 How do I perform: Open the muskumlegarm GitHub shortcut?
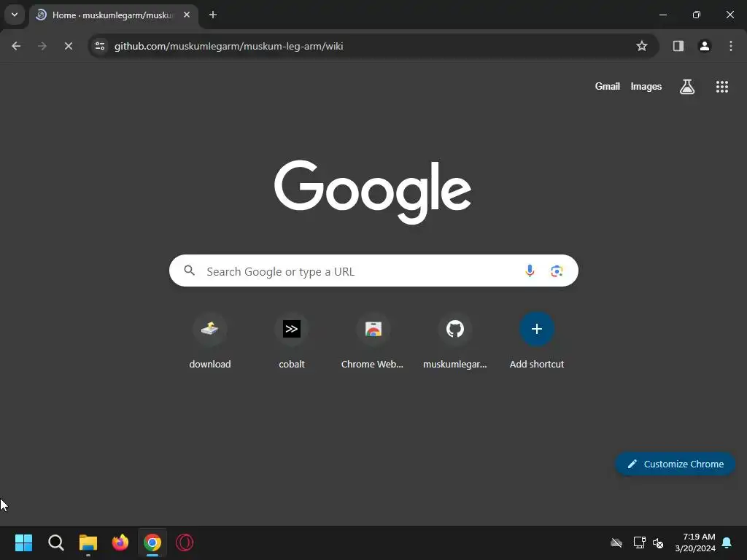tap(455, 341)
